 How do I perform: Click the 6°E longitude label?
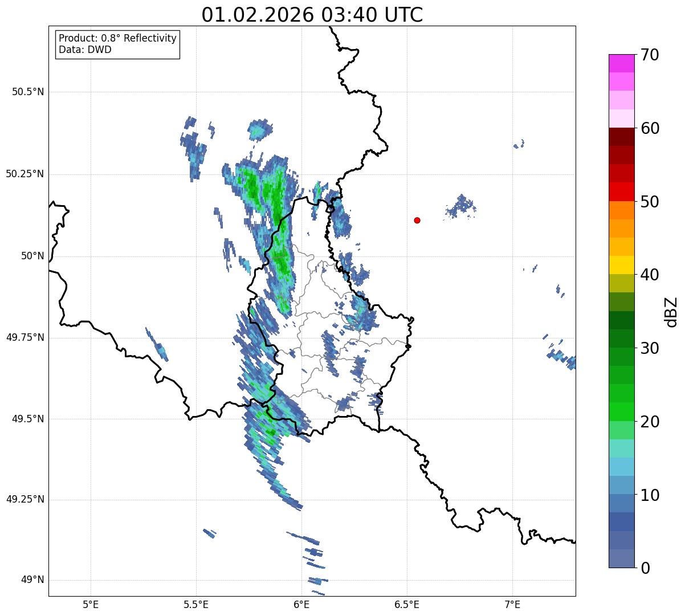pyautogui.click(x=301, y=604)
